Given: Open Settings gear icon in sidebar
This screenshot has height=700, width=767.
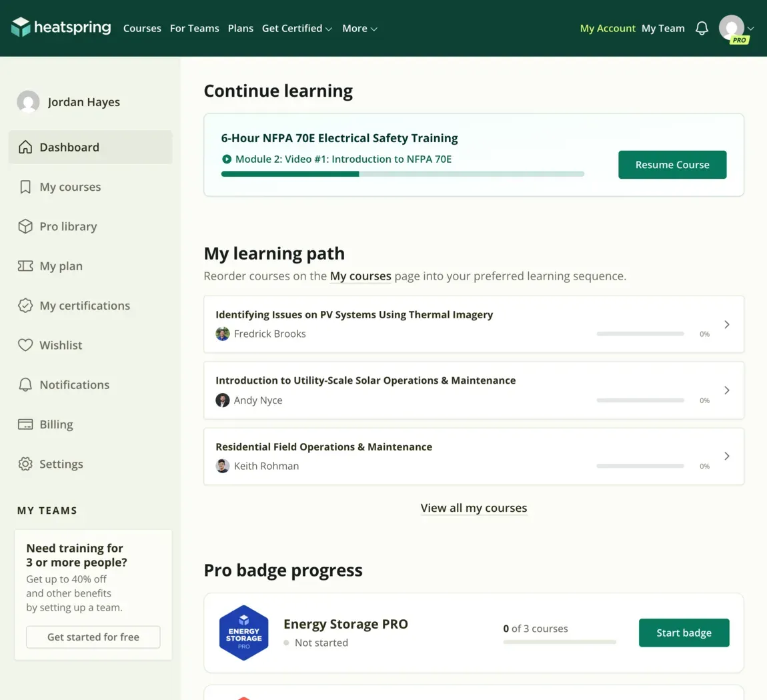Looking at the screenshot, I should (x=25, y=464).
